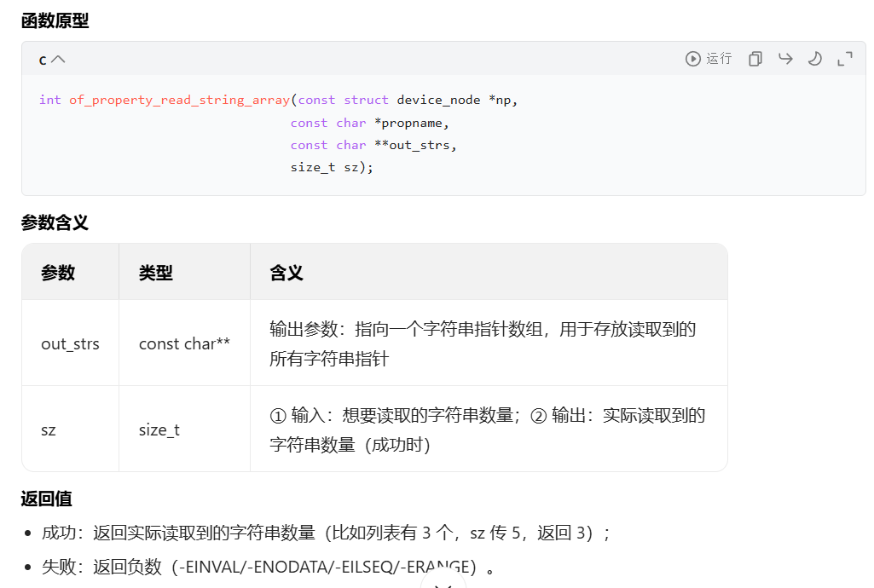Select the out_strs table cell
Viewport: 874px width, 588px height.
tap(70, 343)
